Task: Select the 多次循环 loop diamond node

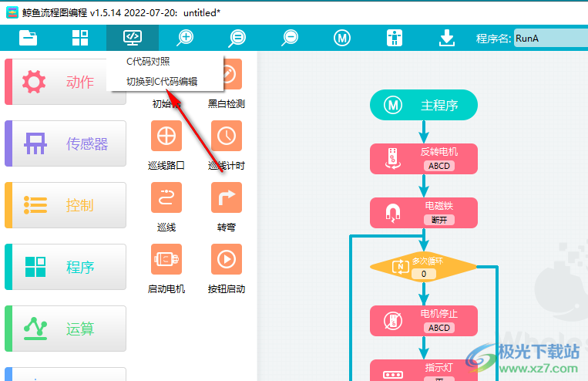Action: point(424,266)
